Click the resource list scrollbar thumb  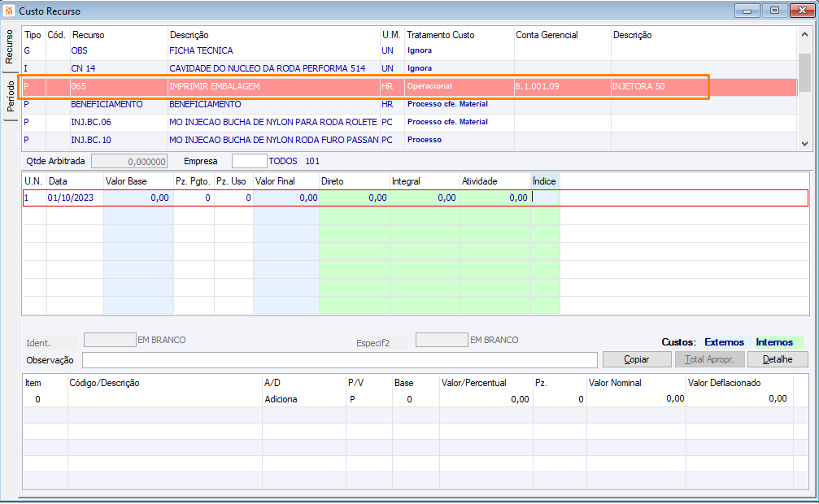pyautogui.click(x=804, y=72)
